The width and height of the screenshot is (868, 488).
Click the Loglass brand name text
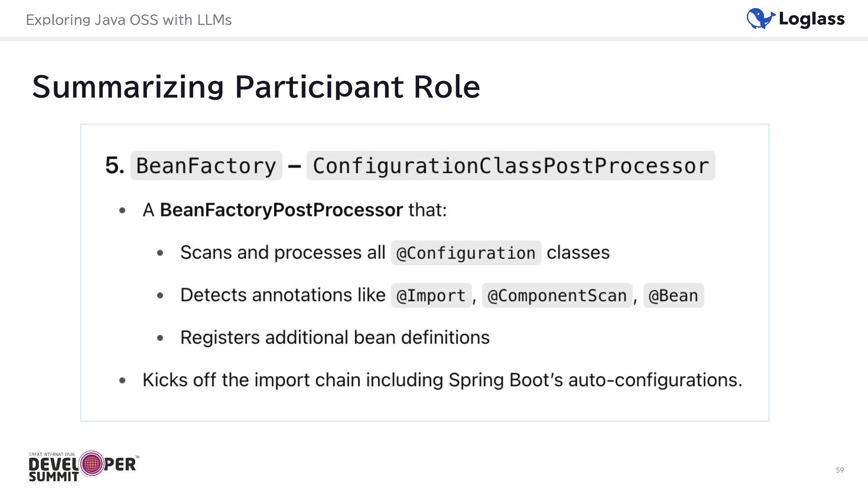811,19
